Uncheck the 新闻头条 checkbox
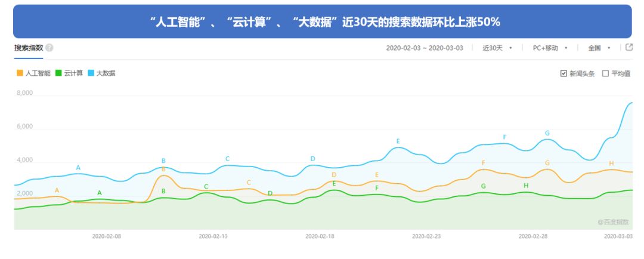The height and width of the screenshot is (259, 644). (x=563, y=73)
